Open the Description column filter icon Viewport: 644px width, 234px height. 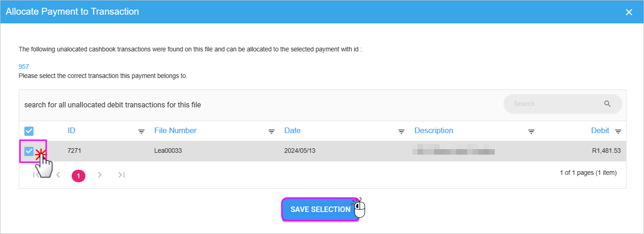click(x=531, y=132)
